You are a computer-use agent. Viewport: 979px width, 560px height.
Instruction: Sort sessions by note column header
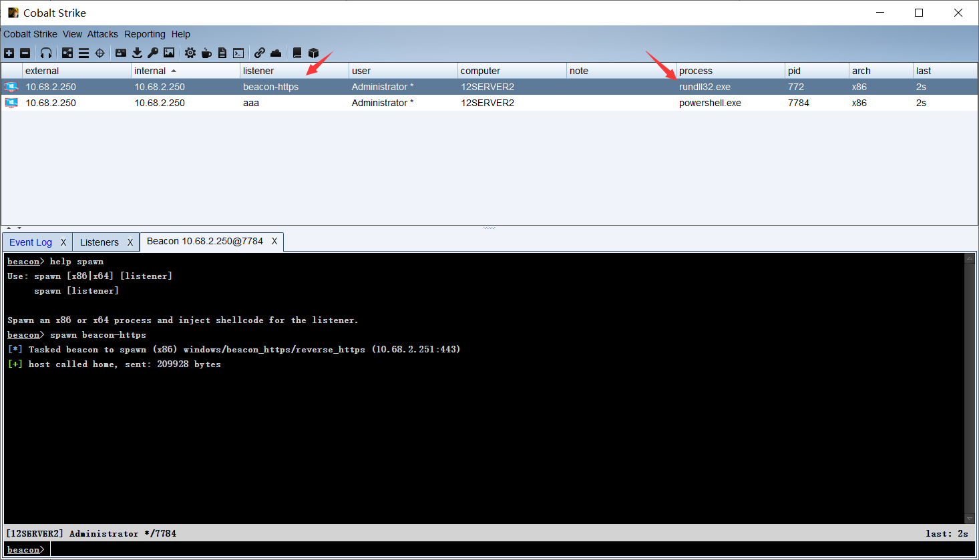click(621, 71)
